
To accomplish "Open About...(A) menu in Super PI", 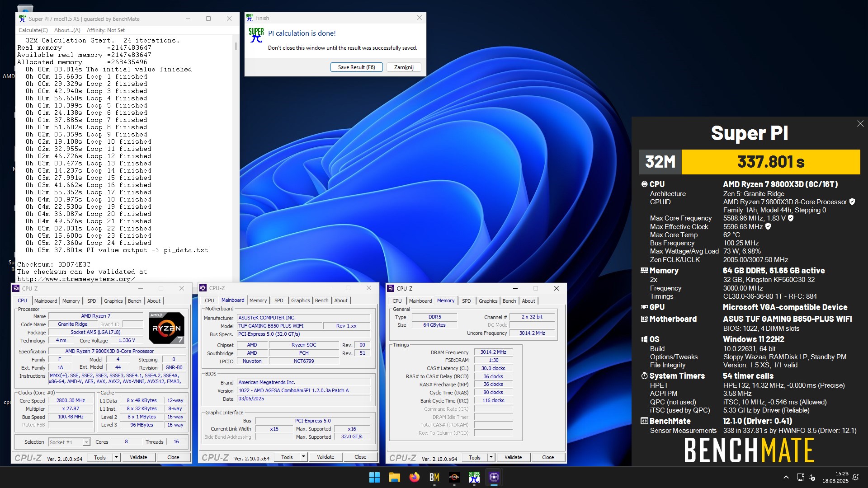I will (x=67, y=30).
